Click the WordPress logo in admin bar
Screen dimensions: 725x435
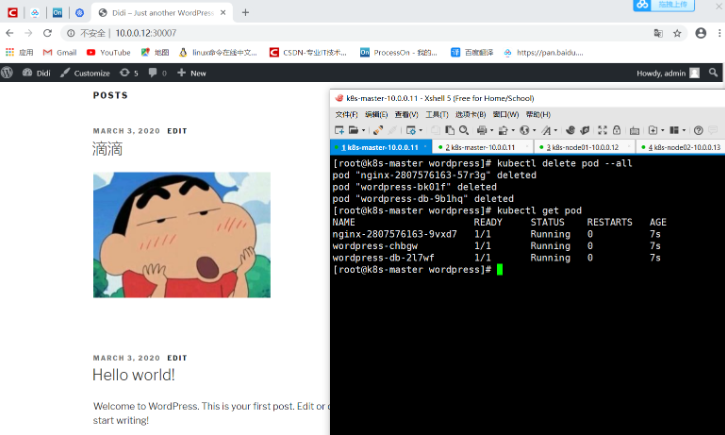click(7, 73)
